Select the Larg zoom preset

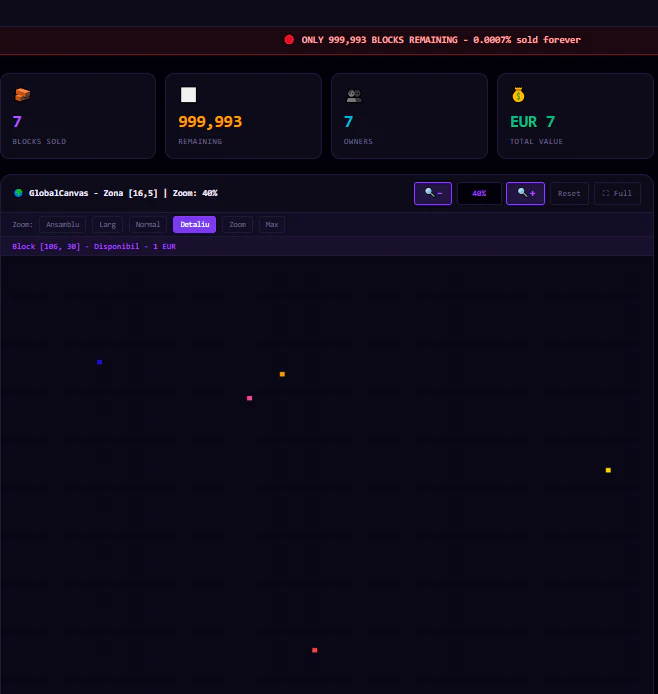(108, 224)
